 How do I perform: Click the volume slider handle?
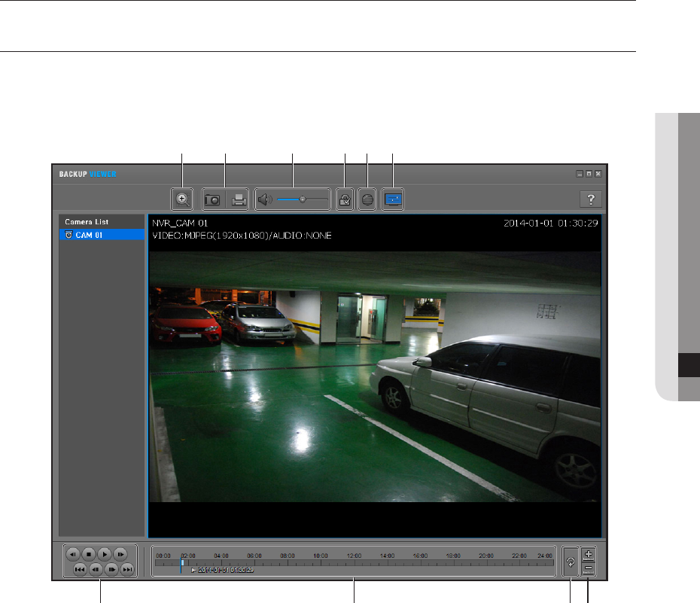(302, 199)
